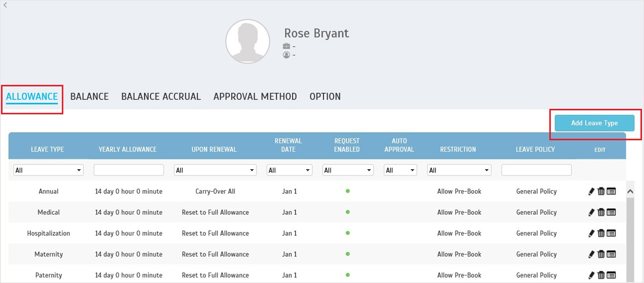Viewport: 644px width, 283px height.
Task: Edit the Annual leave type with the pencil icon
Action: click(x=591, y=191)
